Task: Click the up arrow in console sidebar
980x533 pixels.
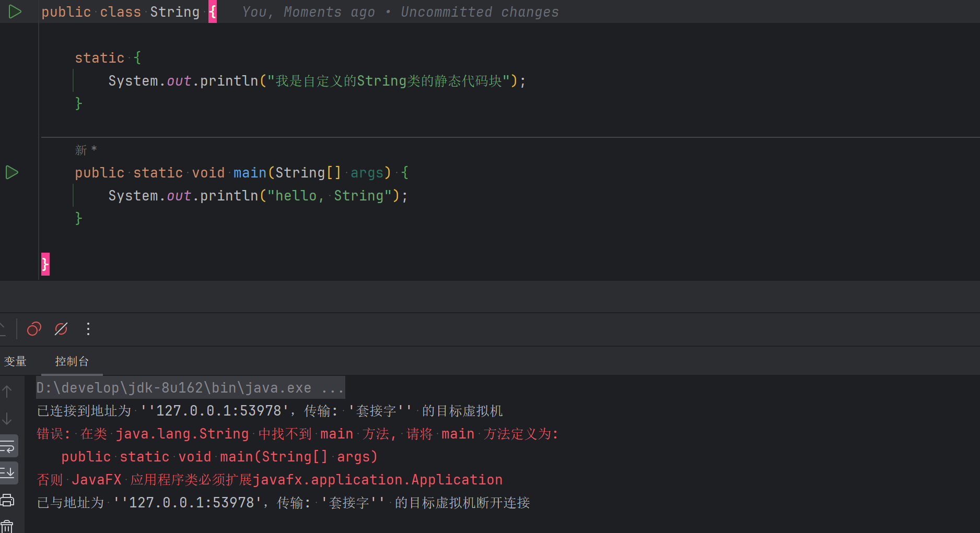Action: pyautogui.click(x=7, y=390)
